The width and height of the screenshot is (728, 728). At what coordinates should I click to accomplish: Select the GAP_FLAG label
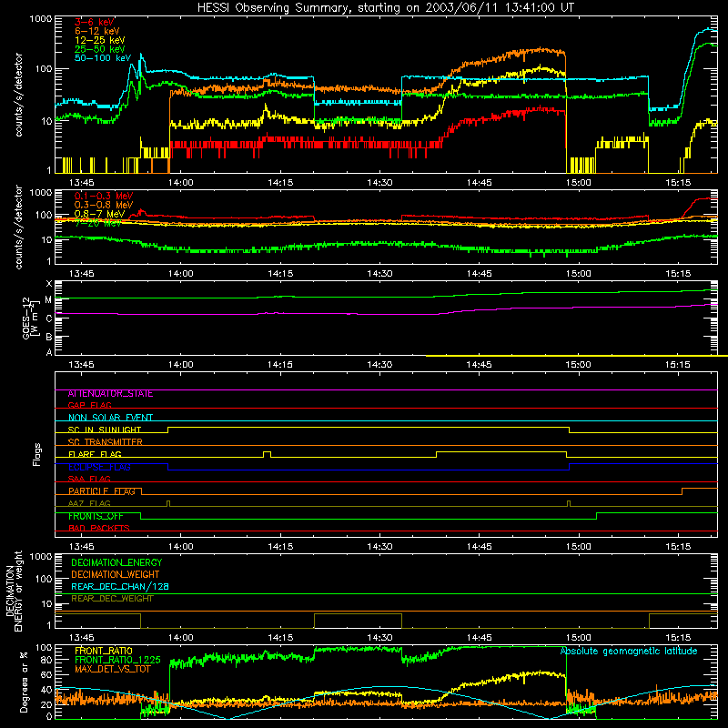[89, 405]
